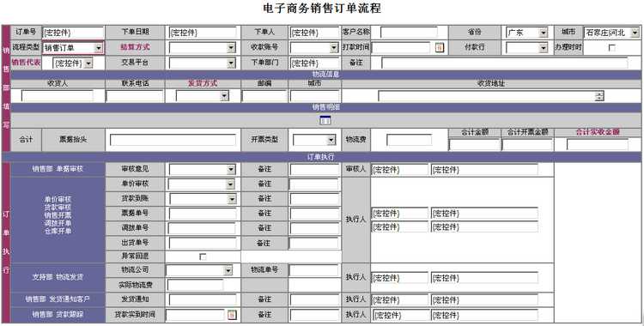The width and height of the screenshot is (644, 326).
Task: Expand the 物流公司 dropdown
Action: point(199,270)
